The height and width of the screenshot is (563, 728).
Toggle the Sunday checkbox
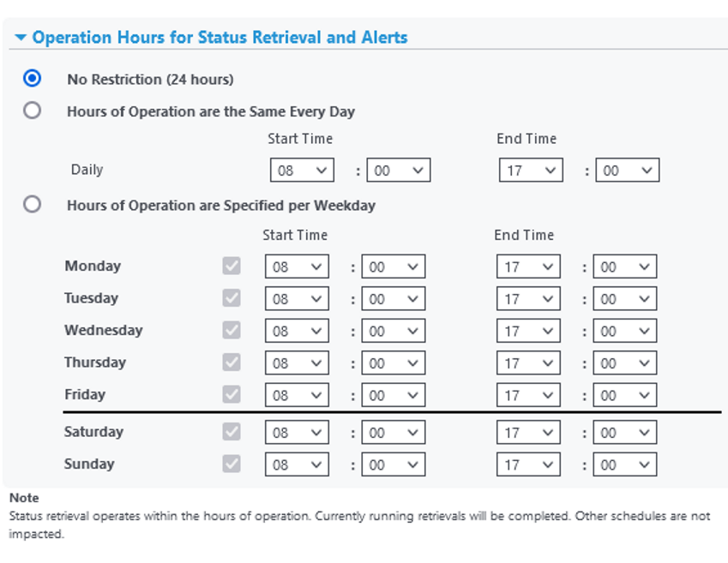pos(232,464)
